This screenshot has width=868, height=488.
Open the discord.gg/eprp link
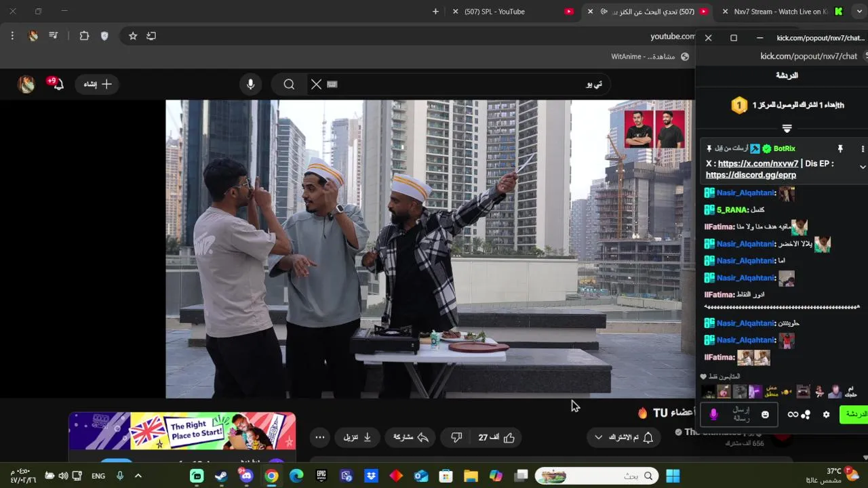tap(751, 175)
